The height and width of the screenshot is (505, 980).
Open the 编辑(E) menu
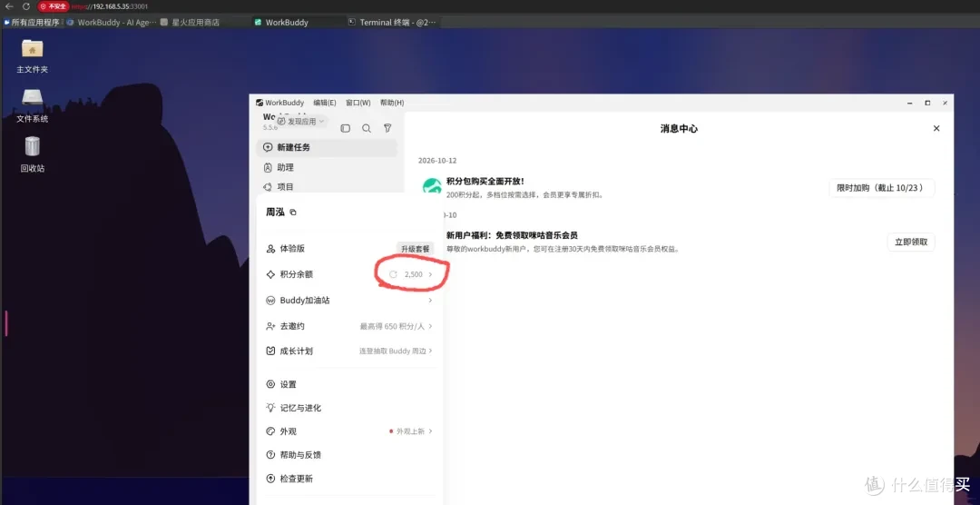point(324,103)
